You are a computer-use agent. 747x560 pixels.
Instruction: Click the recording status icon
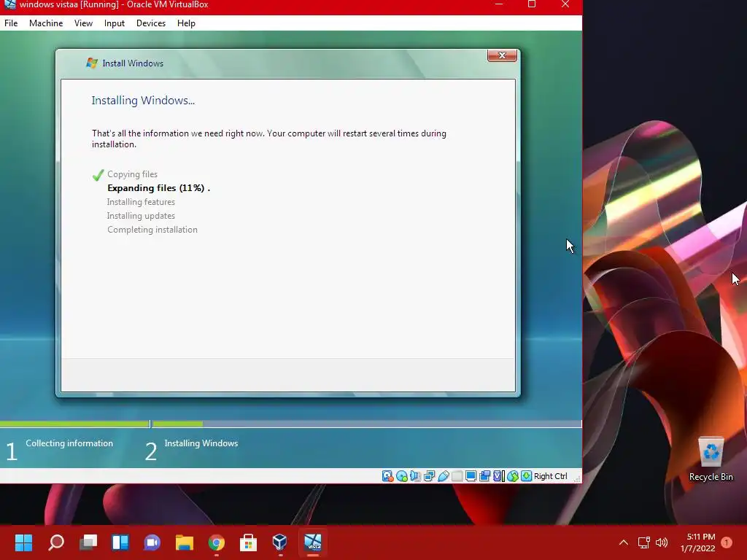[x=484, y=475]
